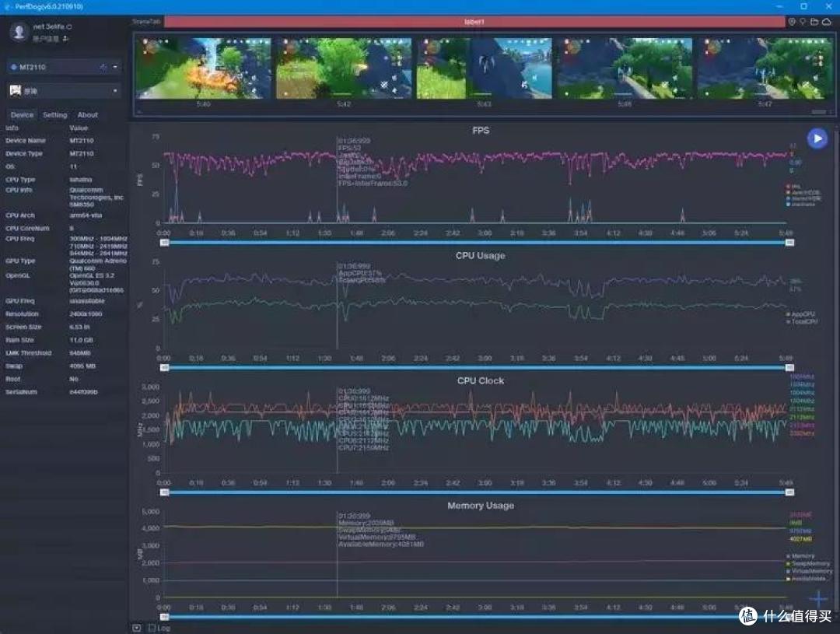Click the LMK Threshold row label
Image resolution: width=840 pixels, height=634 pixels.
point(29,353)
